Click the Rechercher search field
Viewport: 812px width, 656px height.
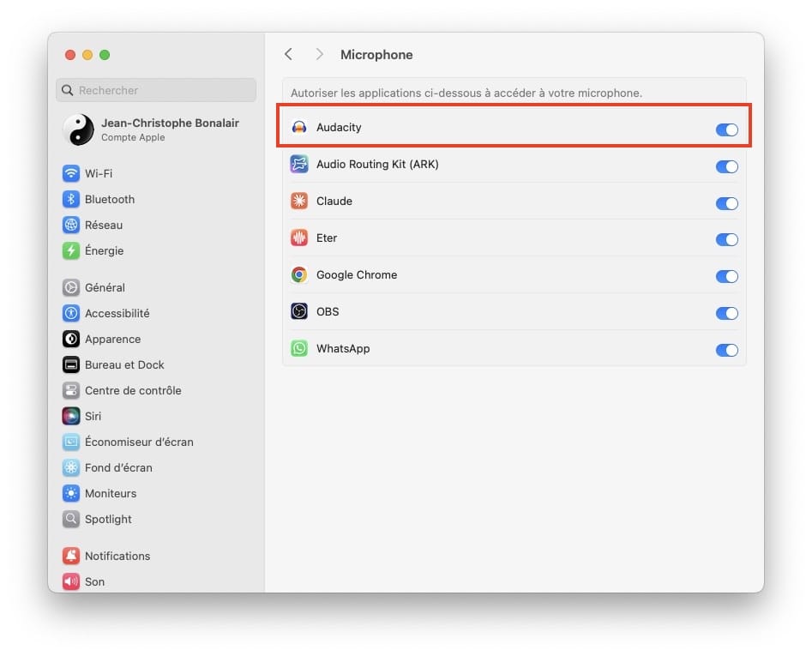[x=156, y=90]
